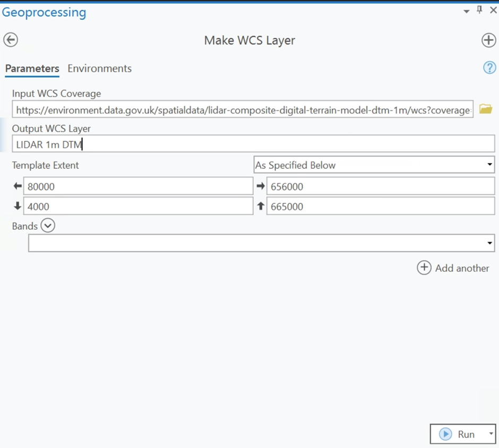Click the Input WCS Coverage URL field
The height and width of the screenshot is (448, 499).
tap(243, 110)
